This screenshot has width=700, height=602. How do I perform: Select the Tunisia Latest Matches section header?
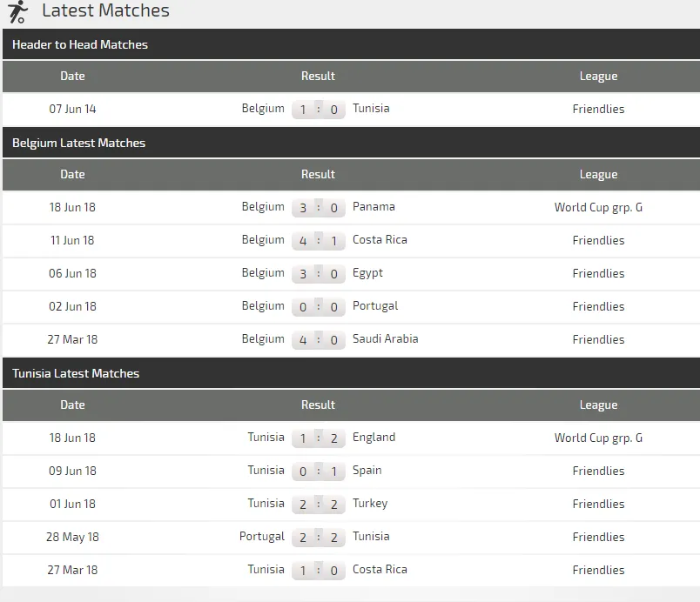point(76,373)
